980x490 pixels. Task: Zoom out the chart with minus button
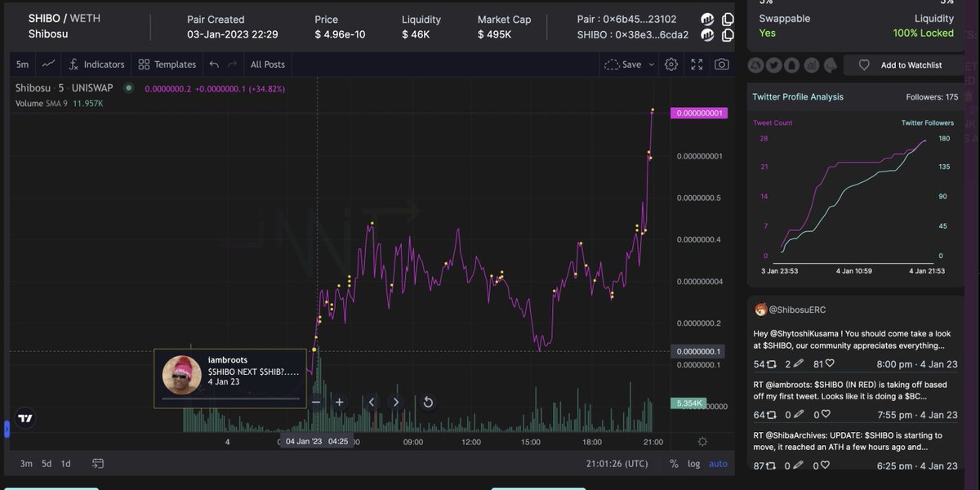click(316, 402)
